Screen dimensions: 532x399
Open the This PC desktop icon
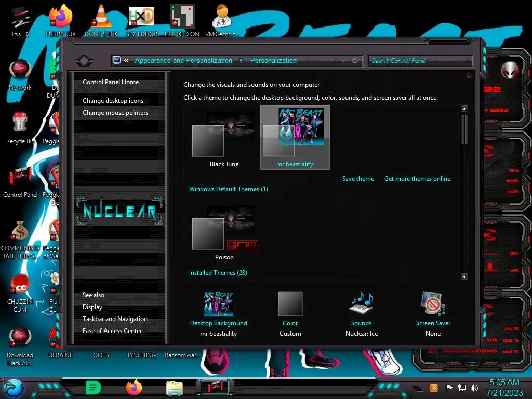(x=20, y=21)
